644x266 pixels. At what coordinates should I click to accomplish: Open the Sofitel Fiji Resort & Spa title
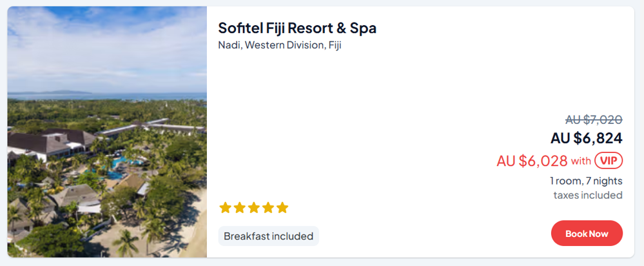coord(297,28)
